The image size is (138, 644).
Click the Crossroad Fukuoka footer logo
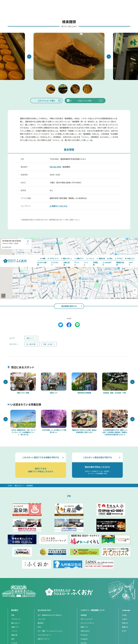69,592
